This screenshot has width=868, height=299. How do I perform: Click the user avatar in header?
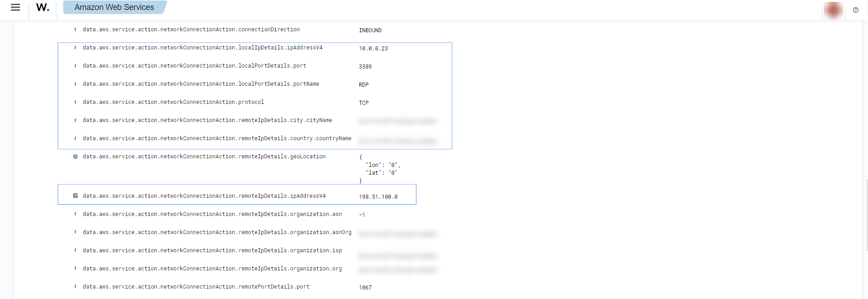pyautogui.click(x=833, y=10)
